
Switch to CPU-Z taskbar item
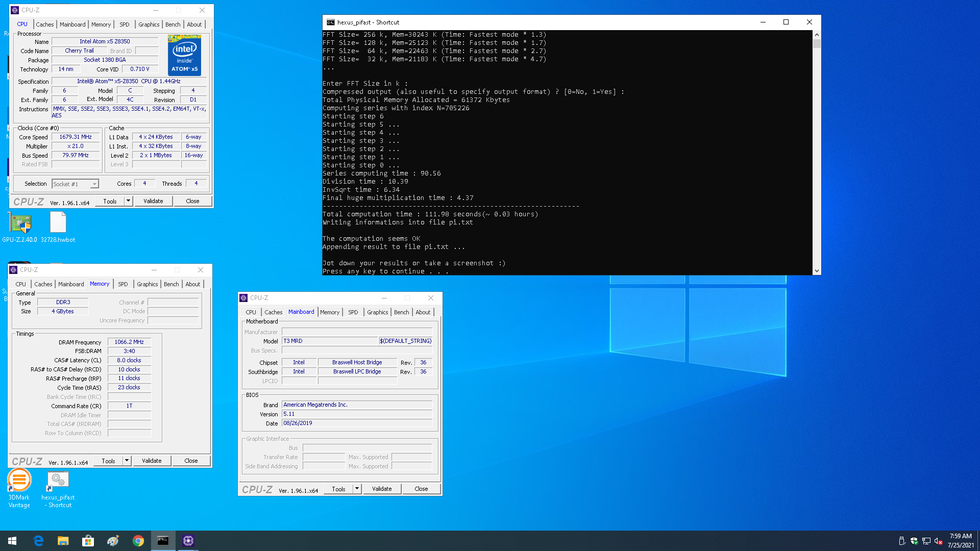188,541
